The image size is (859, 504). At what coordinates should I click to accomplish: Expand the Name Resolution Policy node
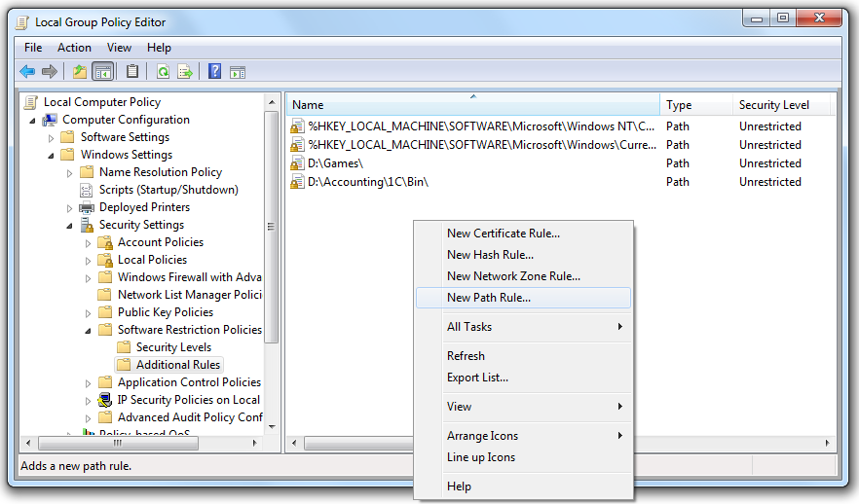tap(69, 173)
